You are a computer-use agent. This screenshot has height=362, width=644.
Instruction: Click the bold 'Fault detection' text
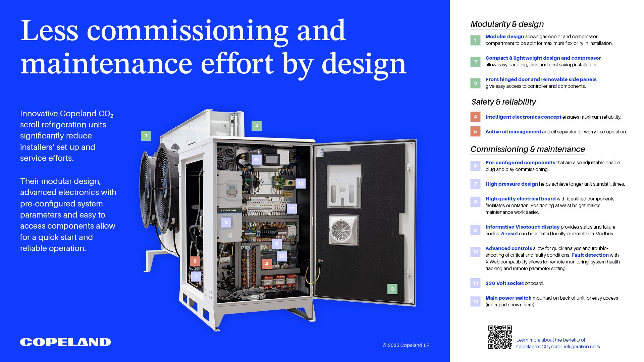click(590, 255)
